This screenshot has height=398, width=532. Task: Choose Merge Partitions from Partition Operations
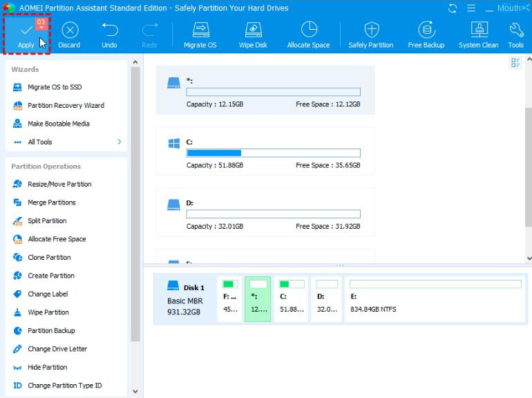coord(52,202)
